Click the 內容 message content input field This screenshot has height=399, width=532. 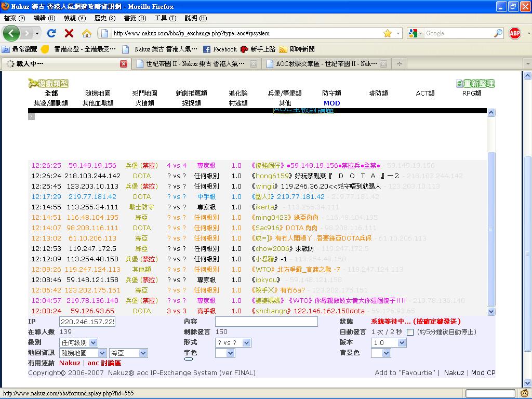tap(266, 322)
